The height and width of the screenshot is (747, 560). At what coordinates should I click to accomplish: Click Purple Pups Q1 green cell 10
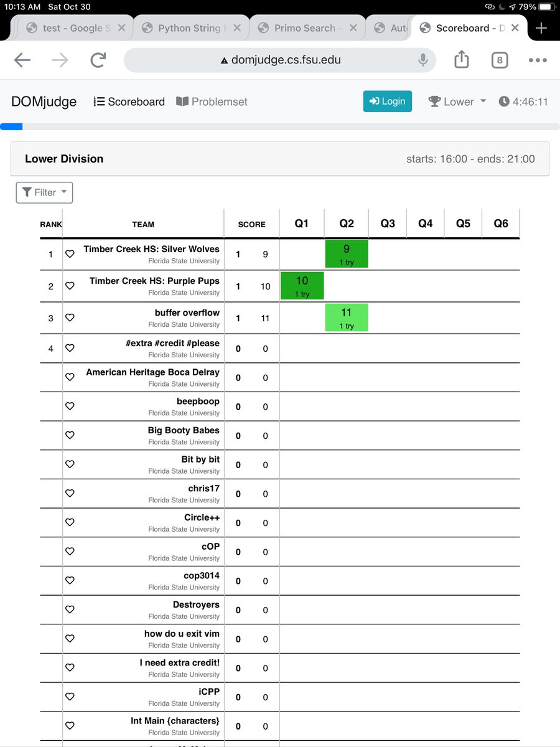click(302, 286)
